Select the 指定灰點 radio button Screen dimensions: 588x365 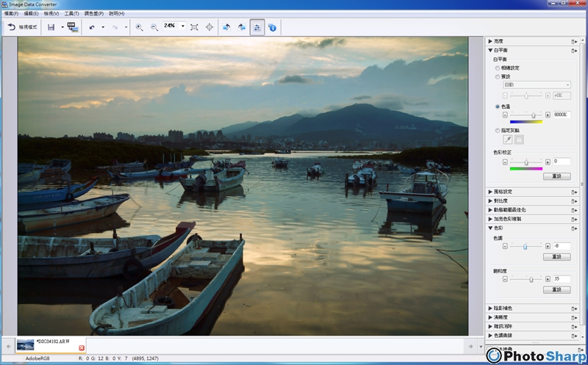point(498,131)
